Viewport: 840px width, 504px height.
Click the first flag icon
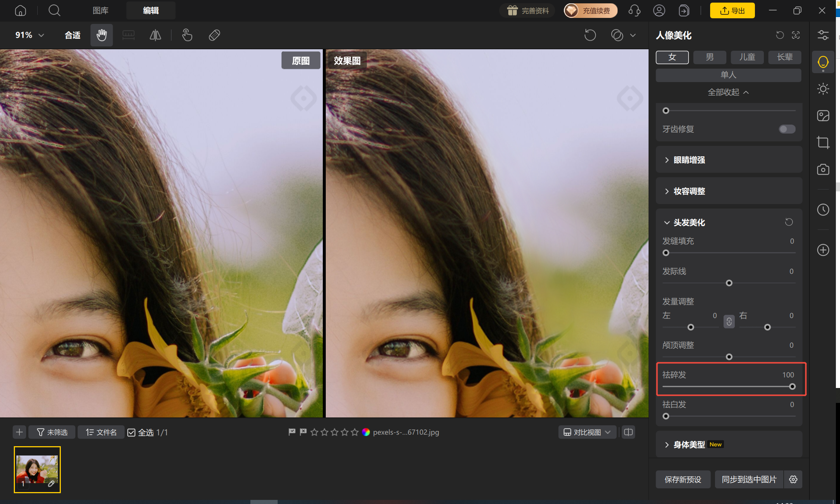(292, 432)
